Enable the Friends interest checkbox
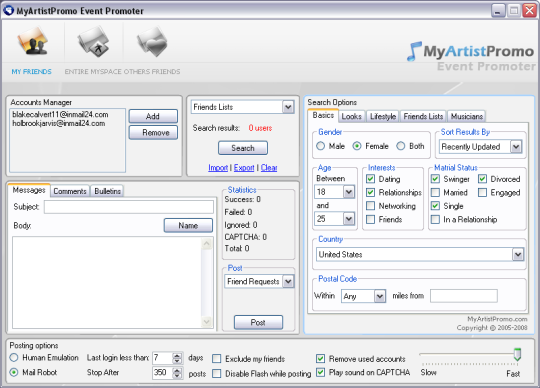Image resolution: width=540 pixels, height=388 pixels. point(371,219)
